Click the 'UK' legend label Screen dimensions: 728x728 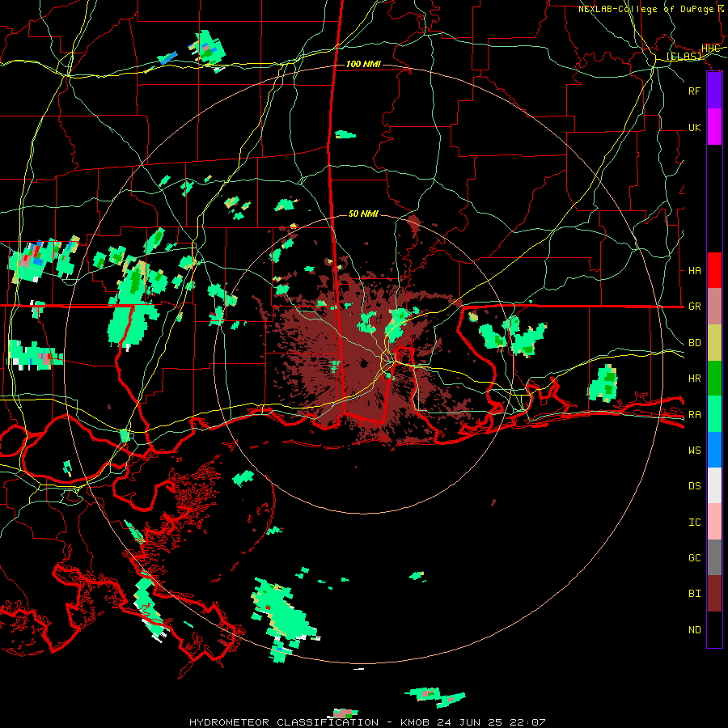(694, 127)
